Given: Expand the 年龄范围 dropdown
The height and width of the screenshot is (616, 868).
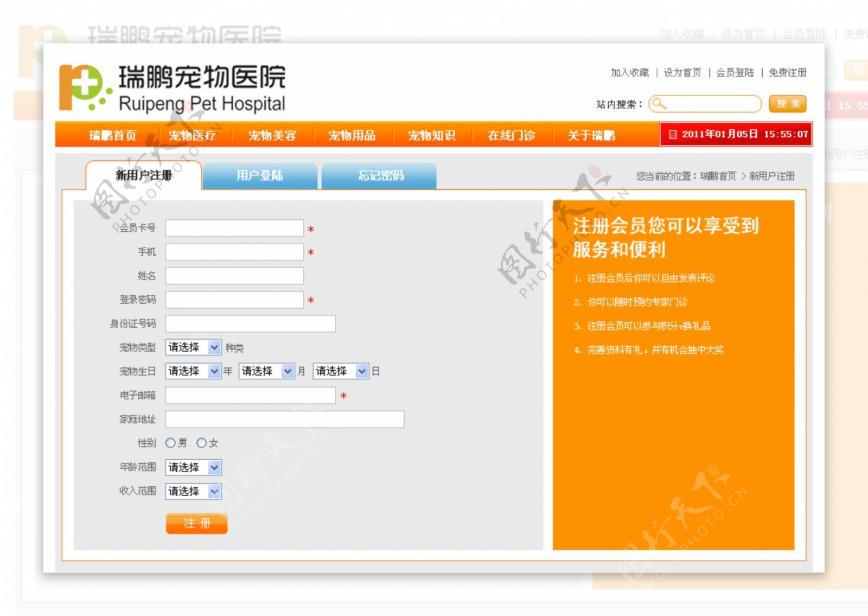Looking at the screenshot, I should tap(194, 467).
